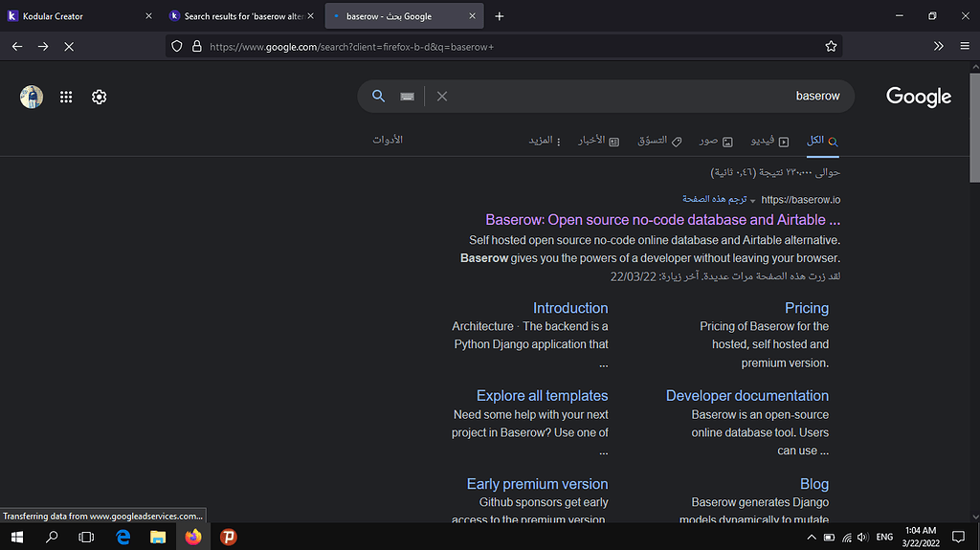Open Task View on the taskbar

tap(86, 537)
